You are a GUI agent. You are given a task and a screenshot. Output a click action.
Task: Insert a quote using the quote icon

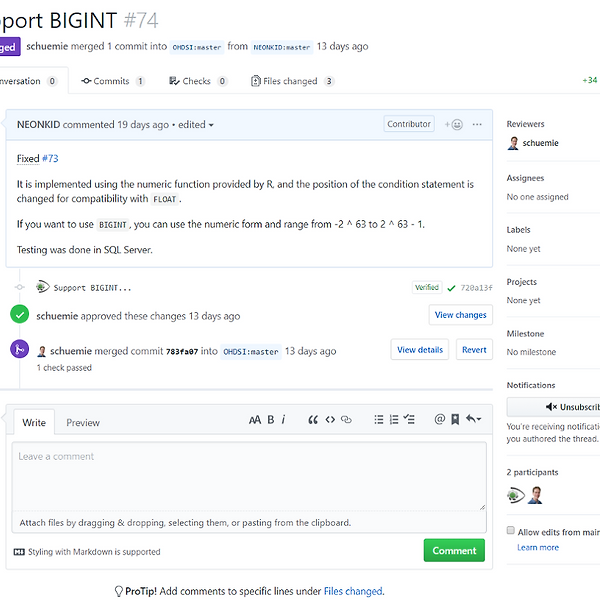[x=313, y=420]
